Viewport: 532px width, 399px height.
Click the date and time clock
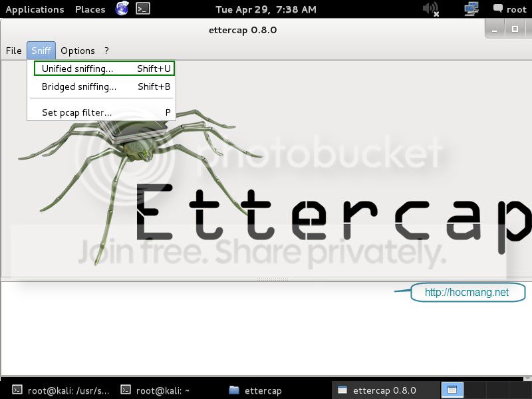265,9
